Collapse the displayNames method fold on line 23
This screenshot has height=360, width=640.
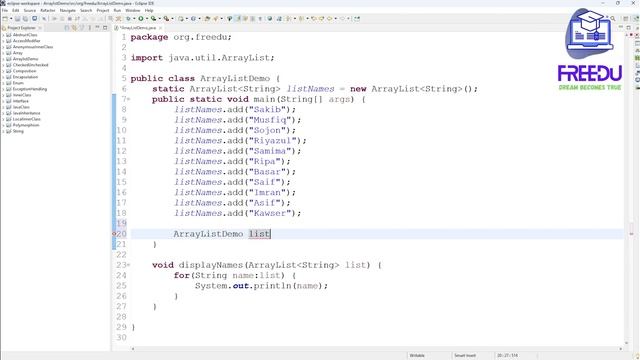pos(129,265)
